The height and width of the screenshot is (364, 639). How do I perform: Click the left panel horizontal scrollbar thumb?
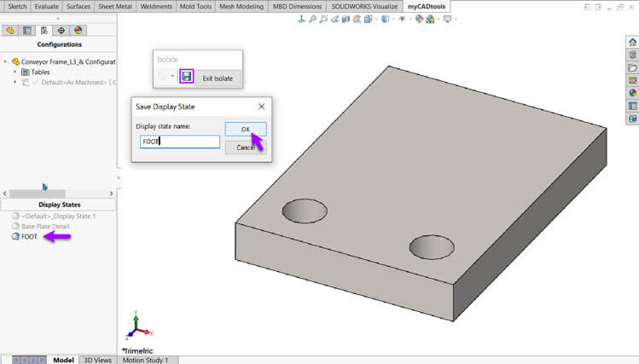(37, 194)
